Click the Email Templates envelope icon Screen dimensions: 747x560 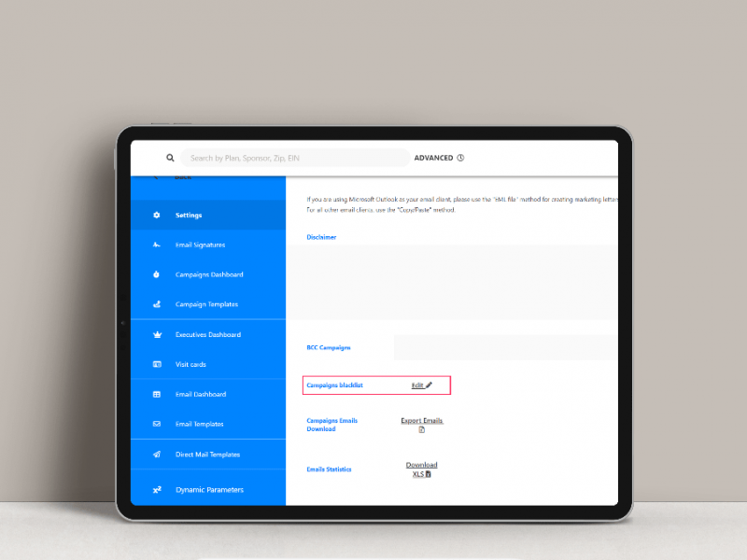[157, 425]
